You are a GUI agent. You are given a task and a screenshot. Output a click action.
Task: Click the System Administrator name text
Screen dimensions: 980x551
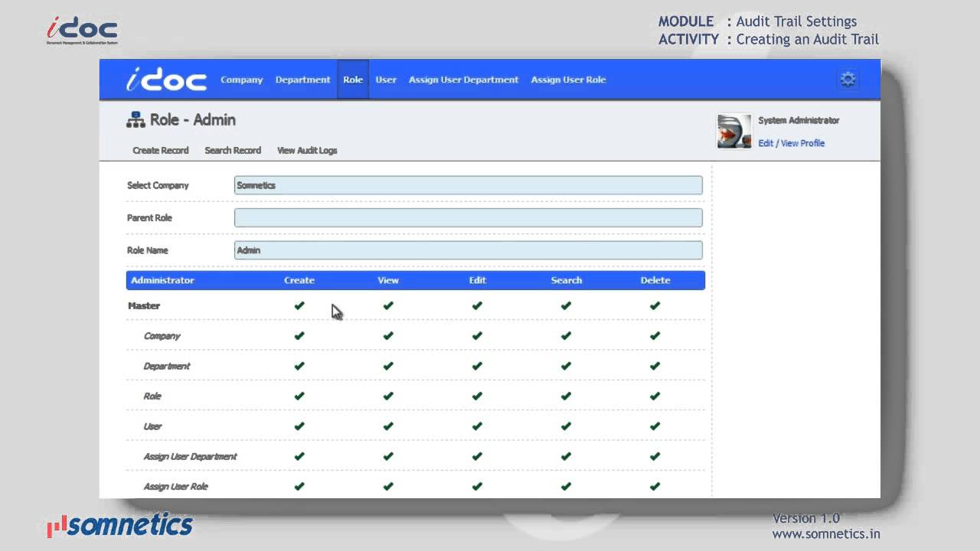point(799,120)
